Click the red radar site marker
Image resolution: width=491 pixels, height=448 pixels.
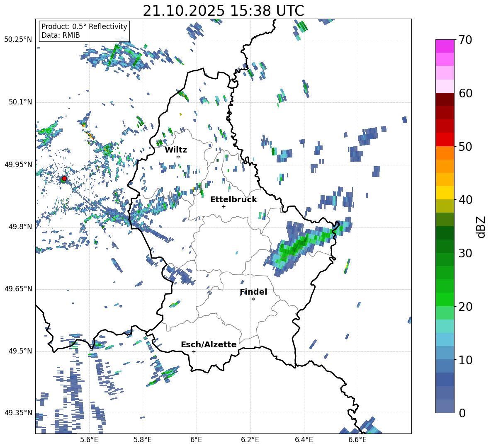coord(64,179)
